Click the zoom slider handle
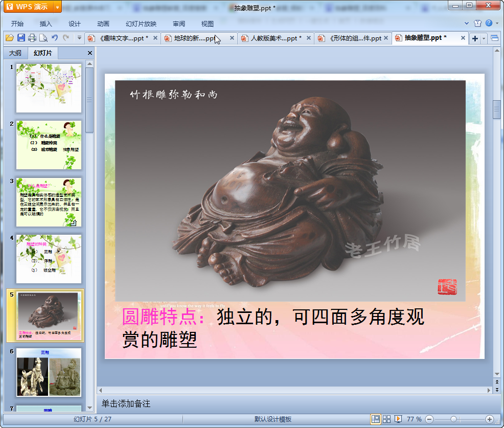Viewport: 504px width, 428px height. point(453,419)
